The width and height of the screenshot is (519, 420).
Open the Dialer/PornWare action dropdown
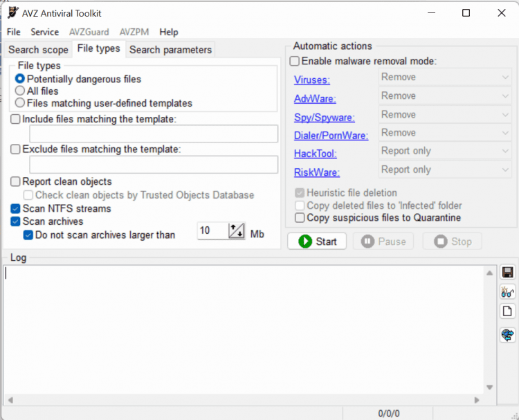coord(445,133)
